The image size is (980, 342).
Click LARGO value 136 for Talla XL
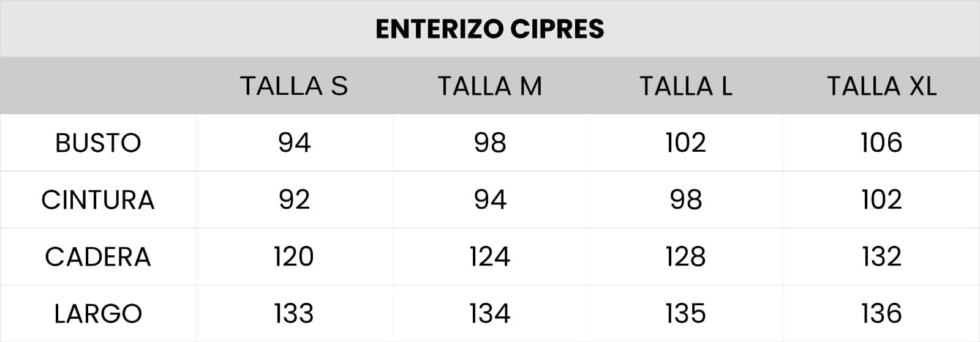[882, 313]
